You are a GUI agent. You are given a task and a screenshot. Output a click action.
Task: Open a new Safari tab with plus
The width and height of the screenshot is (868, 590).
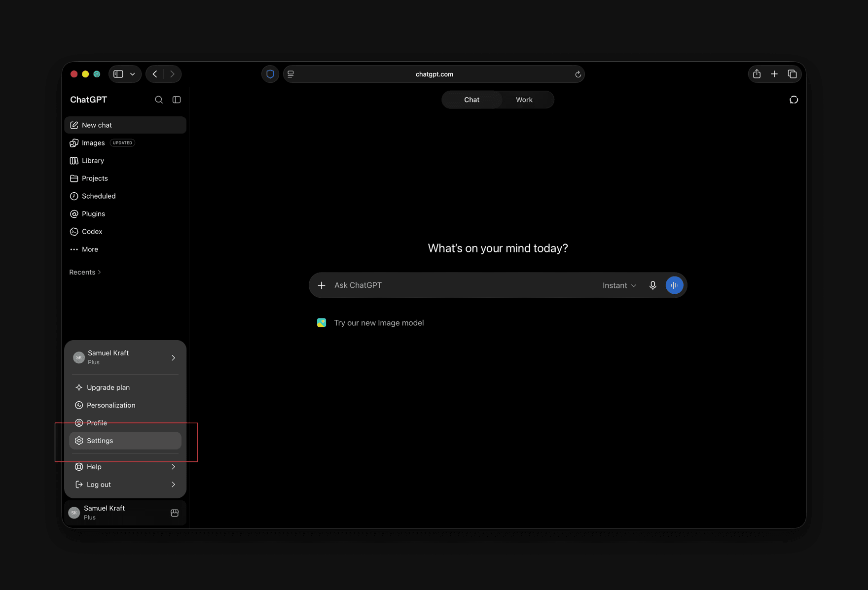tap(774, 74)
